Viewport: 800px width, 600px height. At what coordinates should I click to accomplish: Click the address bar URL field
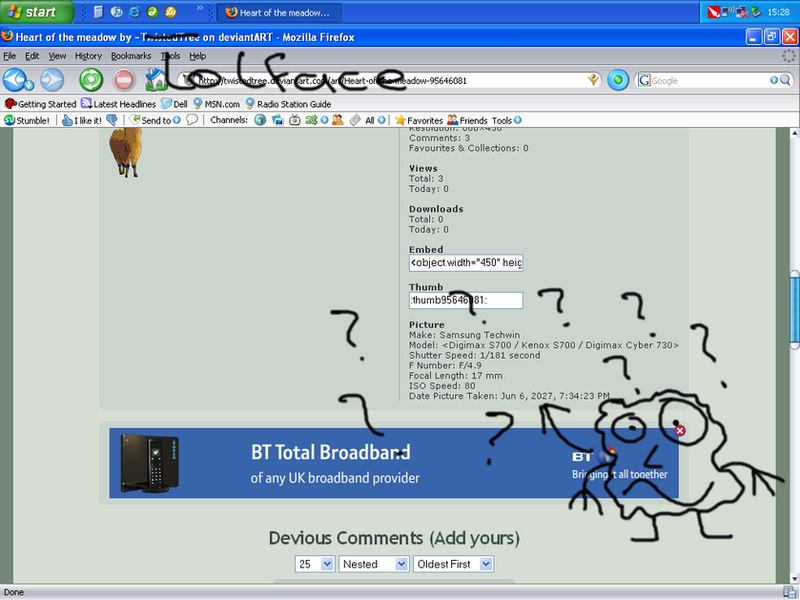pos(390,81)
